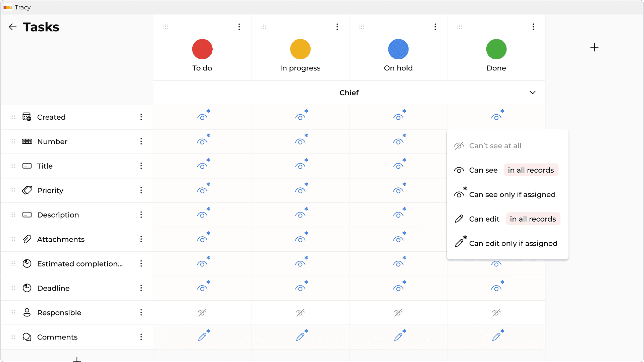Click the Attachments paperclip icon
Screen dimensions: 644x362
coord(27,239)
